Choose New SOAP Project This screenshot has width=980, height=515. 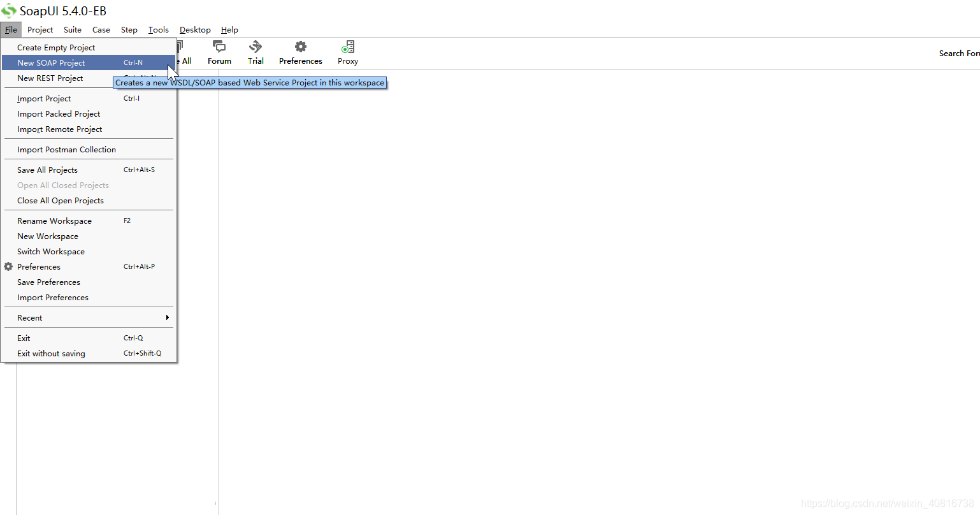click(x=89, y=63)
